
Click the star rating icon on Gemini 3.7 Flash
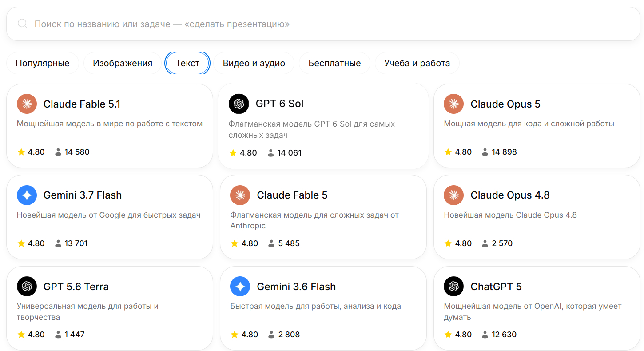click(x=21, y=243)
